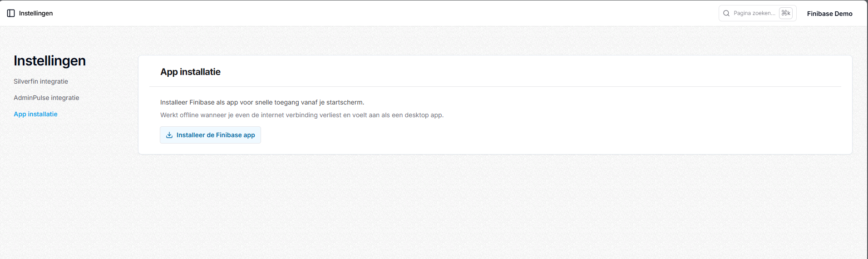Viewport: 868px width, 259px height.
Task: Click the magnifier search icon
Action: (x=726, y=13)
